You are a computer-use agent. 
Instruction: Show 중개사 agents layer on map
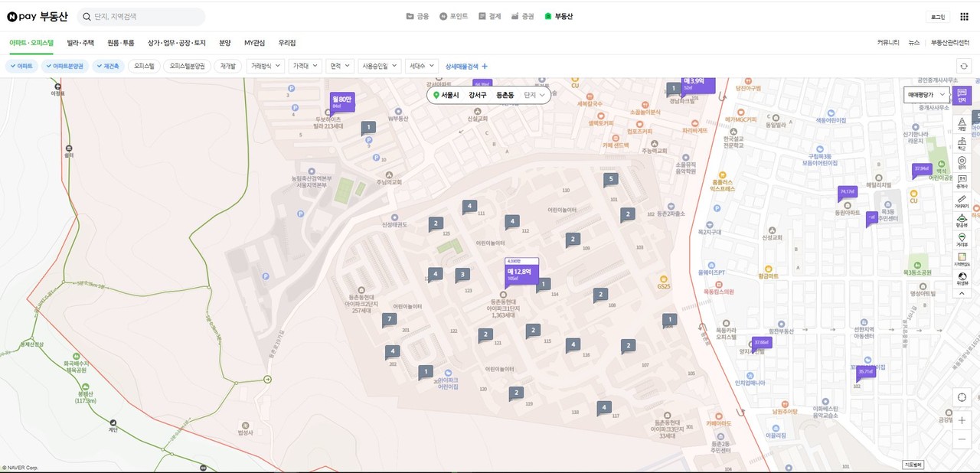(x=962, y=181)
